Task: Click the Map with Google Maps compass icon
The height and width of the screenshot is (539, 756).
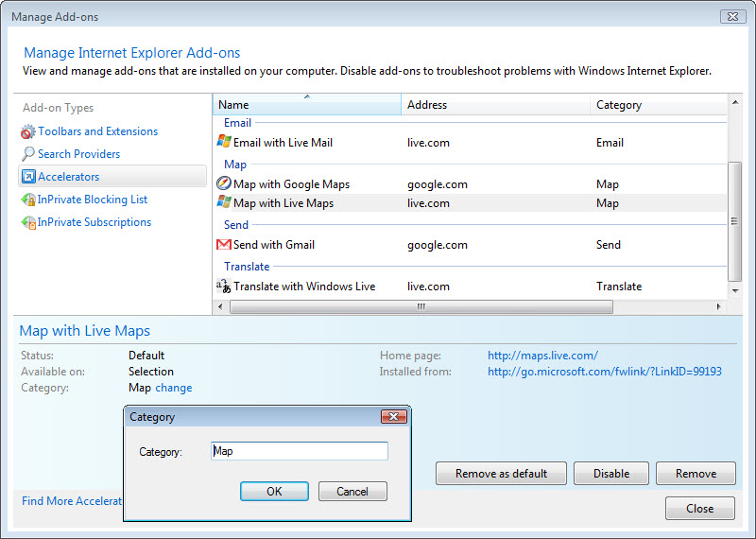Action: [224, 183]
